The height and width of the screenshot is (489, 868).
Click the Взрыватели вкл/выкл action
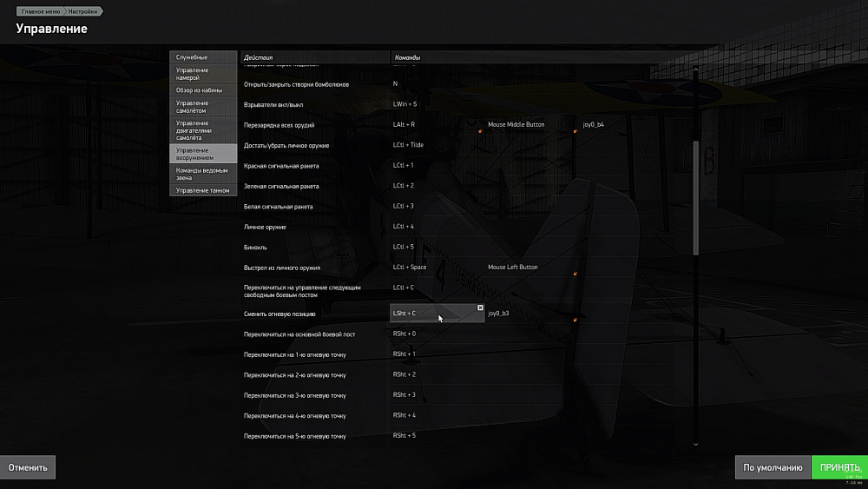click(273, 105)
